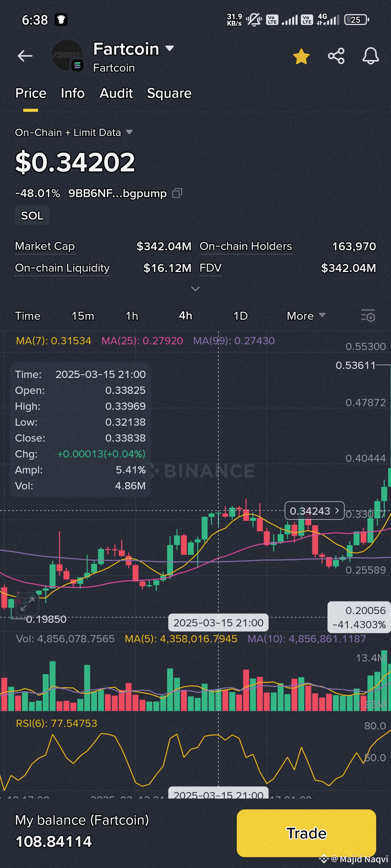Tap the 6:38 clock

click(35, 20)
